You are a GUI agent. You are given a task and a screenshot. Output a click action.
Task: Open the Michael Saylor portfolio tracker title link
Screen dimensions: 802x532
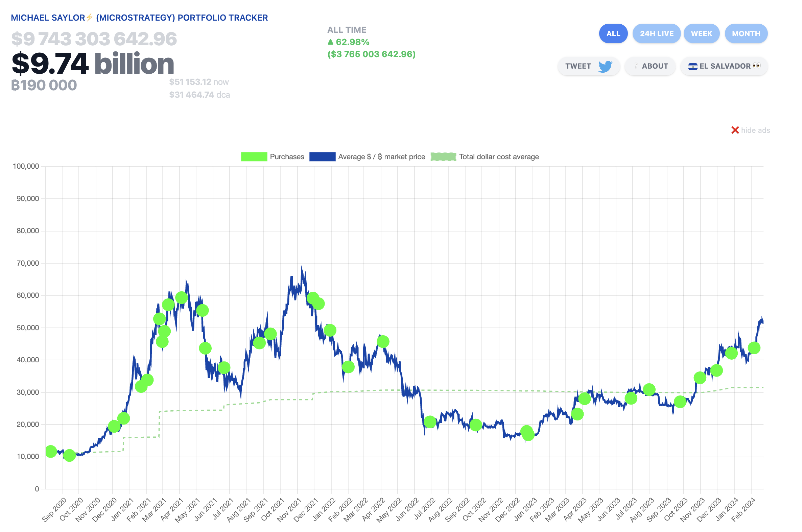[139, 18]
